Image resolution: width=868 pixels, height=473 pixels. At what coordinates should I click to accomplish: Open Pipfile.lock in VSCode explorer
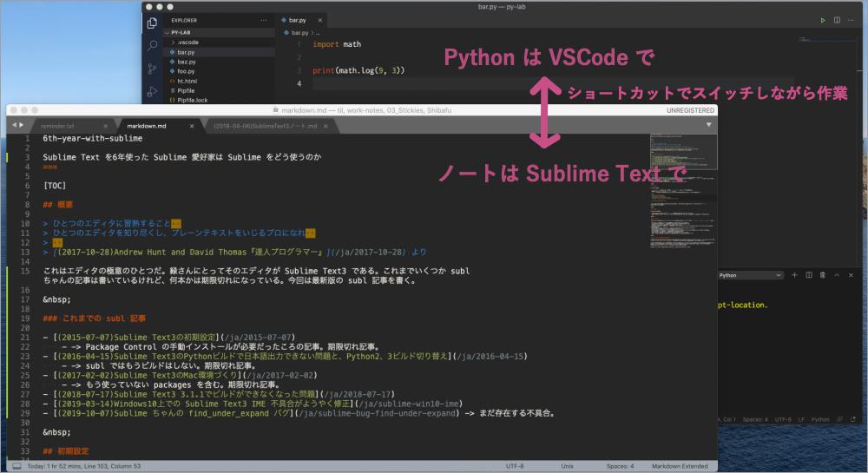pos(219,100)
